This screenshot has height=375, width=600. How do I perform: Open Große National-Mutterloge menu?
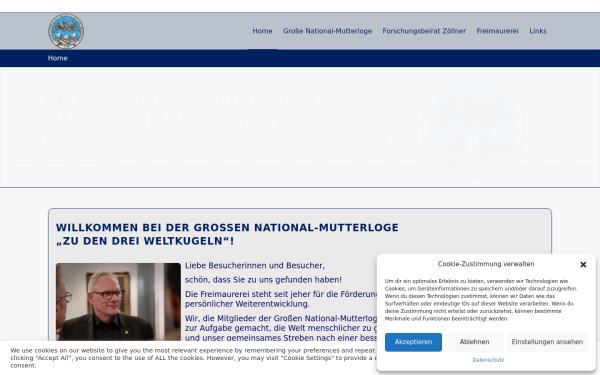point(327,31)
